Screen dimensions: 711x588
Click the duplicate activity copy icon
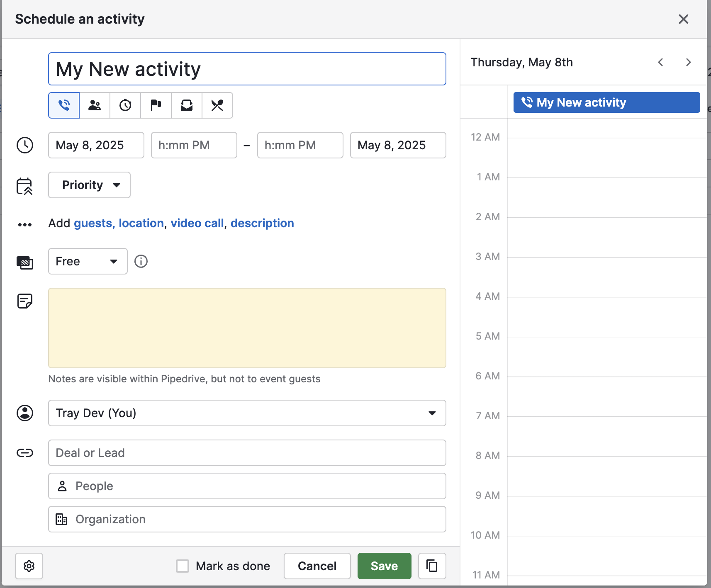click(x=432, y=566)
